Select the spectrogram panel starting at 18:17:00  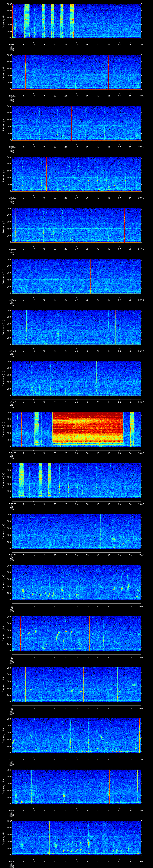(x=77, y=72)
